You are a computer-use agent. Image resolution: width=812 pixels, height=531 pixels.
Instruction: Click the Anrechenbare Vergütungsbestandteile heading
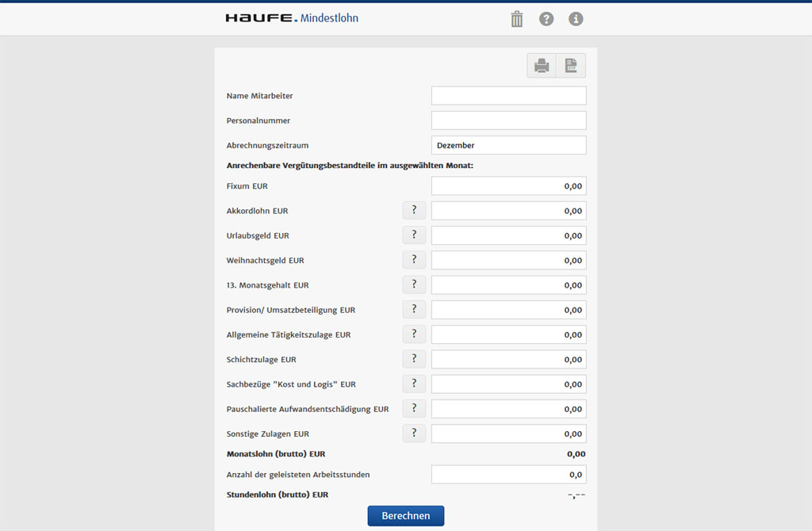pyautogui.click(x=350, y=166)
